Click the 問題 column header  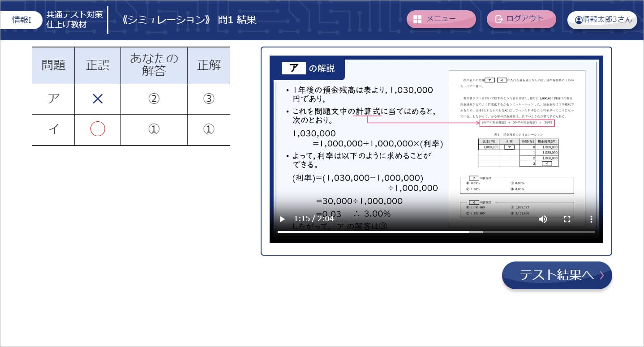[x=53, y=65]
